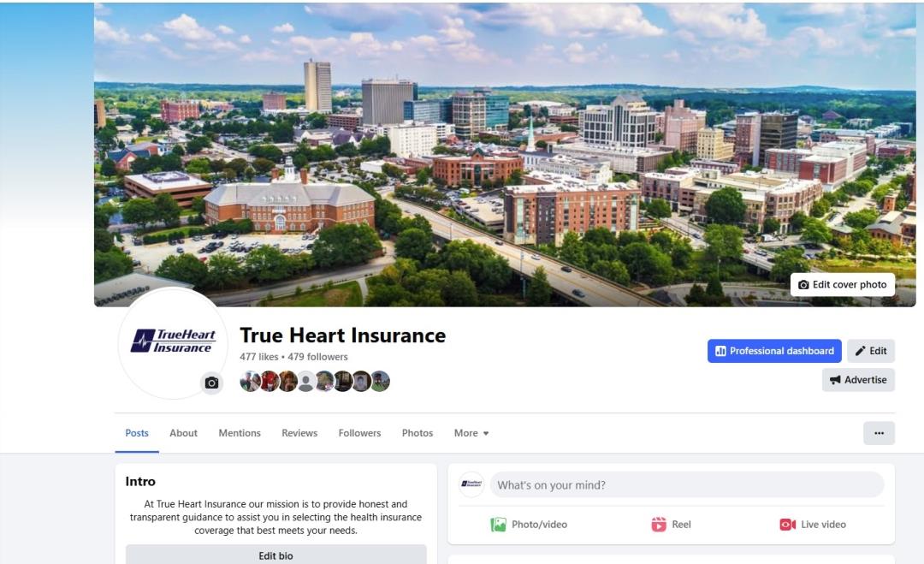Click the Edit bio button
The height and width of the screenshot is (564, 924).
275,555
